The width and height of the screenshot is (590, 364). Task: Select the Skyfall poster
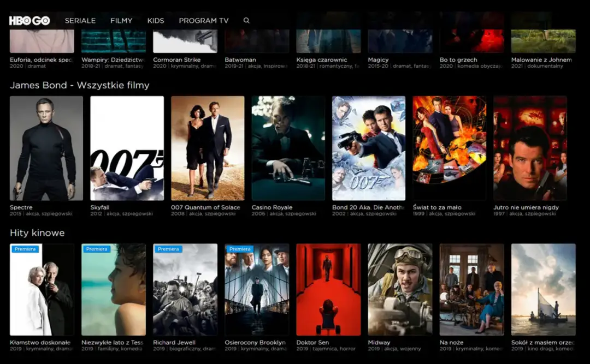(127, 147)
